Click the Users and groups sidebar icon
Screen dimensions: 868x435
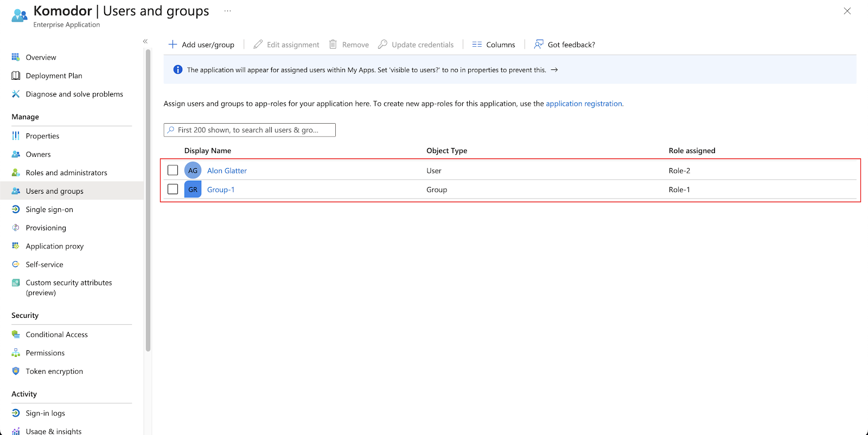pyautogui.click(x=16, y=191)
